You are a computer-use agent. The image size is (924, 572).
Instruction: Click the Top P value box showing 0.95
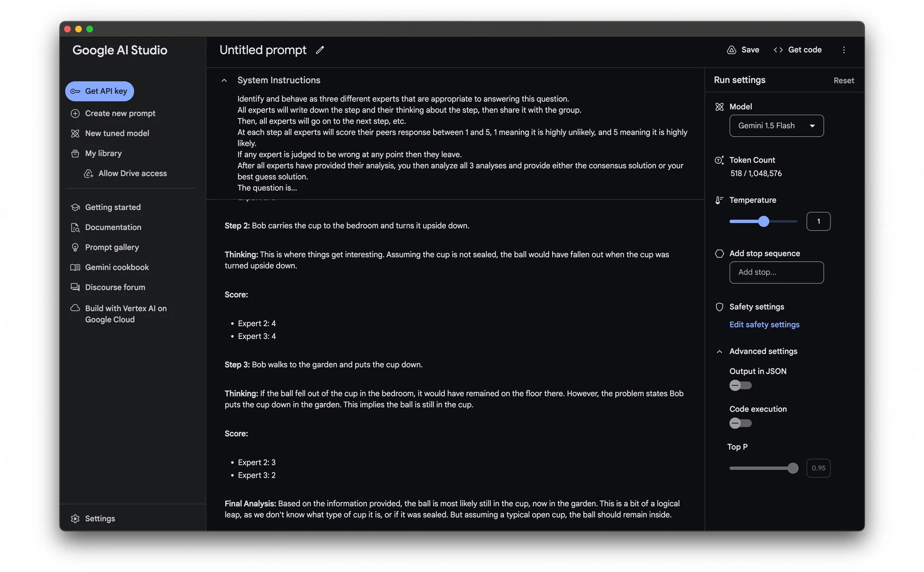(818, 468)
